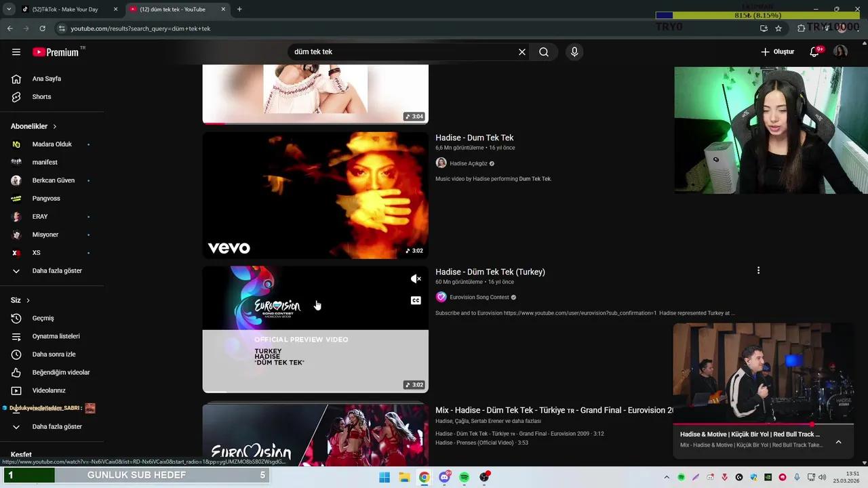Click the magnifier search button
This screenshot has height=488, width=868.
click(544, 52)
